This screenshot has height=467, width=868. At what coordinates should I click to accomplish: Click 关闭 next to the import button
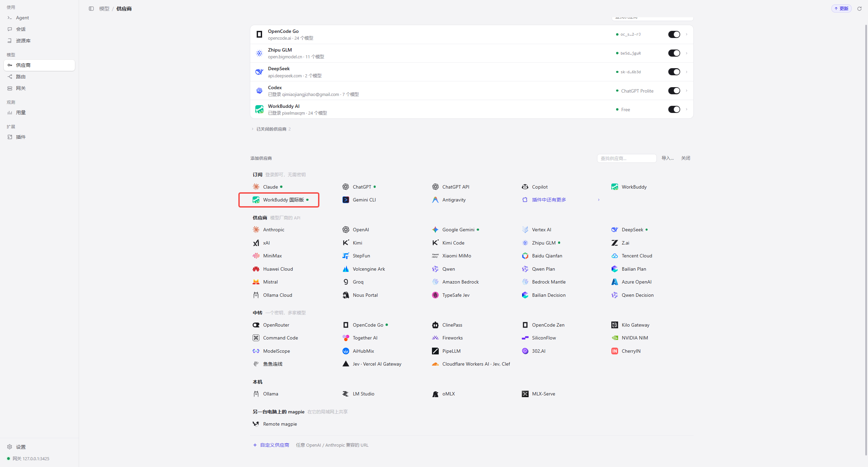(x=686, y=158)
